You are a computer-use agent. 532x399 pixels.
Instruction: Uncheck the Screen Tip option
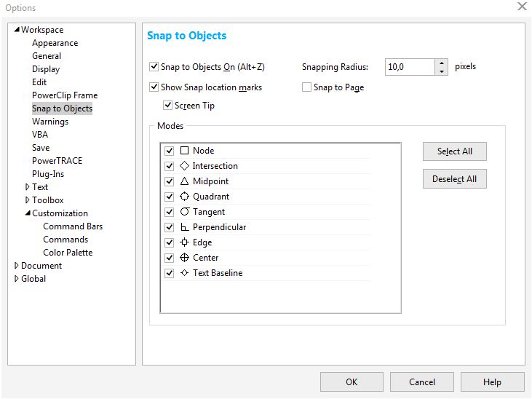point(168,106)
